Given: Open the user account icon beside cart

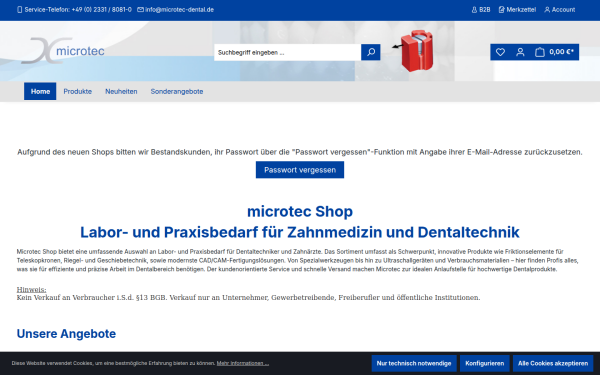Looking at the screenshot, I should pyautogui.click(x=520, y=52).
